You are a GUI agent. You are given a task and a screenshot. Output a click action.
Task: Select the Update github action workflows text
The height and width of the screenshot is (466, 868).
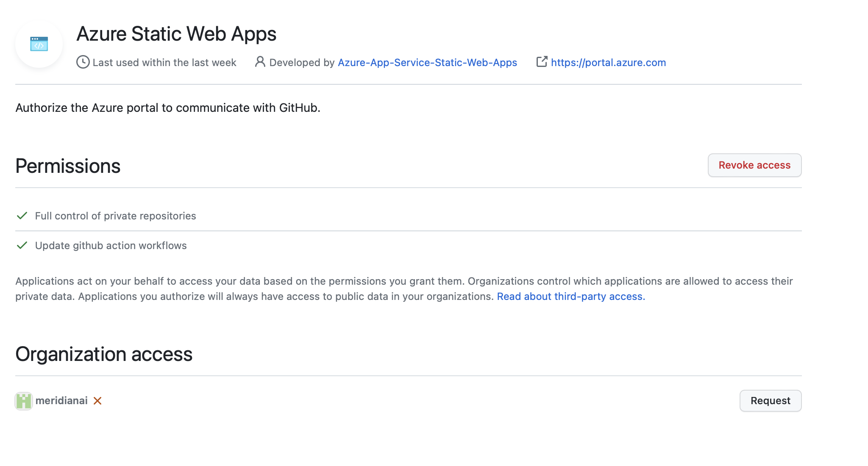[111, 245]
